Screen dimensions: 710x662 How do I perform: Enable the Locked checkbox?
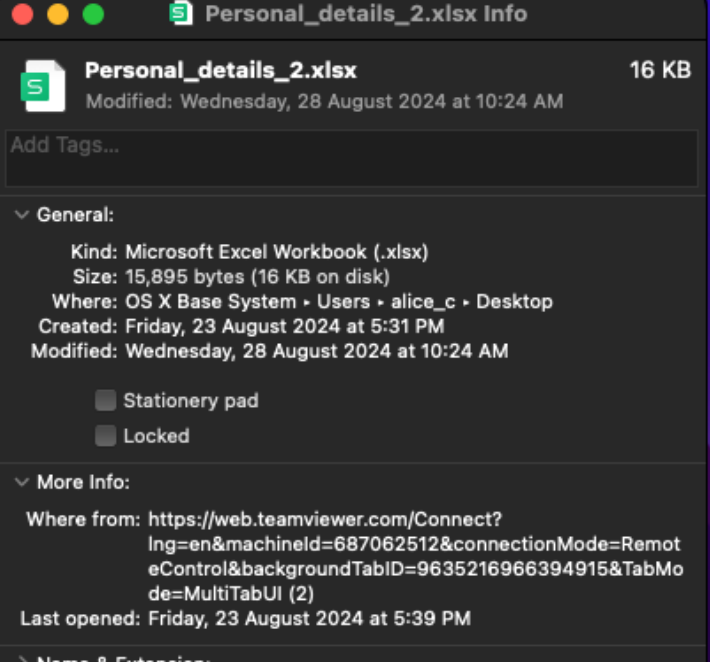click(x=106, y=436)
